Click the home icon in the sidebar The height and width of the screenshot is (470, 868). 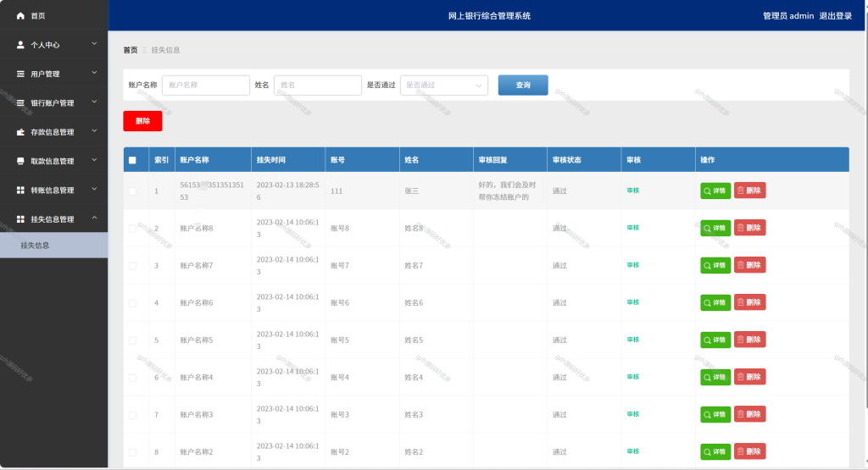20,15
